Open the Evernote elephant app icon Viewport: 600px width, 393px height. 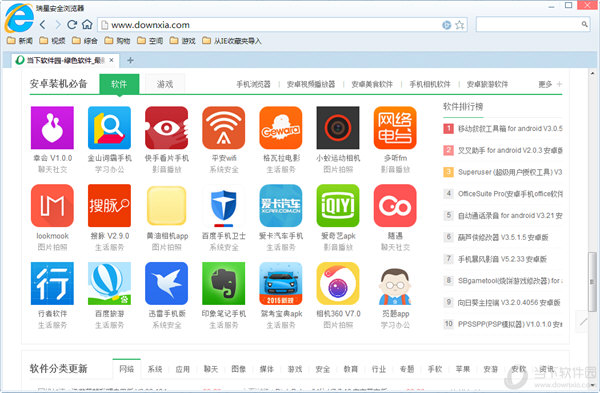(x=223, y=284)
